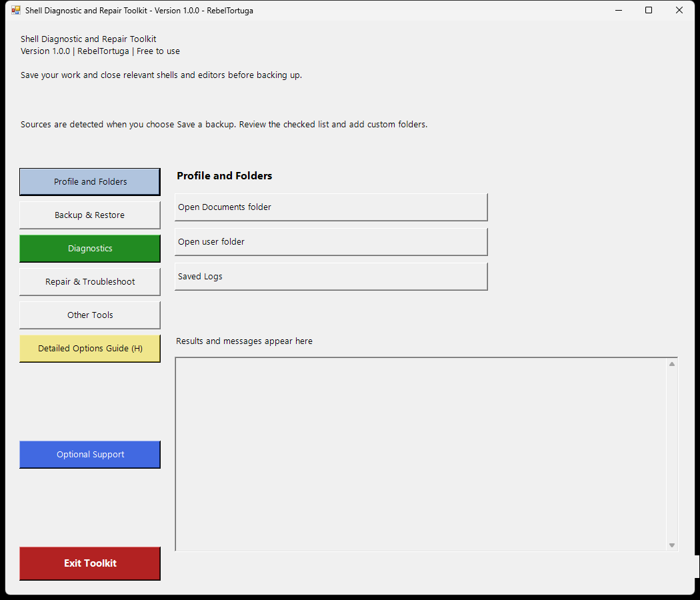Viewport: 700px width, 600px height.
Task: Open the Backup & Restore section
Action: tap(90, 215)
